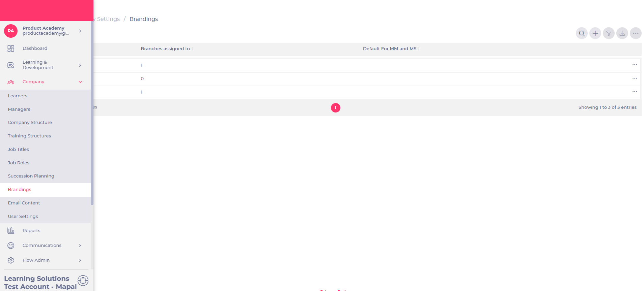
Task: Click the branch count 0 cell
Action: (x=142, y=79)
